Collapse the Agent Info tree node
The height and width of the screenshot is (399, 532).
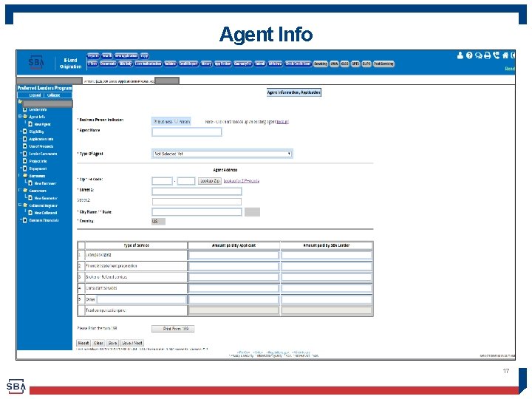pyautogui.click(x=20, y=116)
